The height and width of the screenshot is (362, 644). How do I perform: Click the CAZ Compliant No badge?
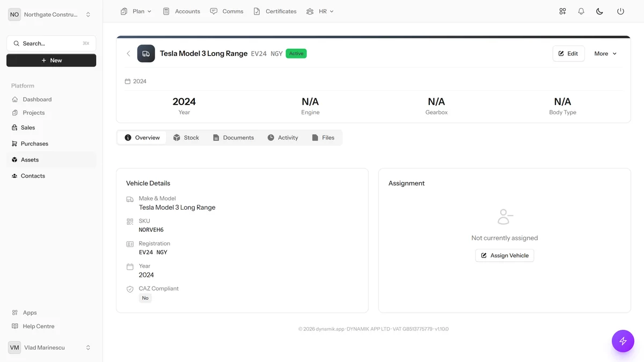click(145, 298)
